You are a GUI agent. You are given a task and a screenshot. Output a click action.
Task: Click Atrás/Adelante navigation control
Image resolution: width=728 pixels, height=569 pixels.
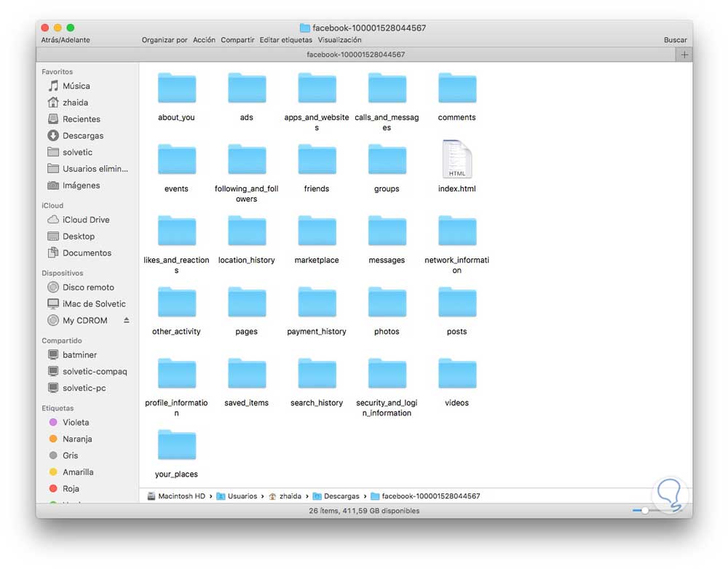(x=66, y=40)
